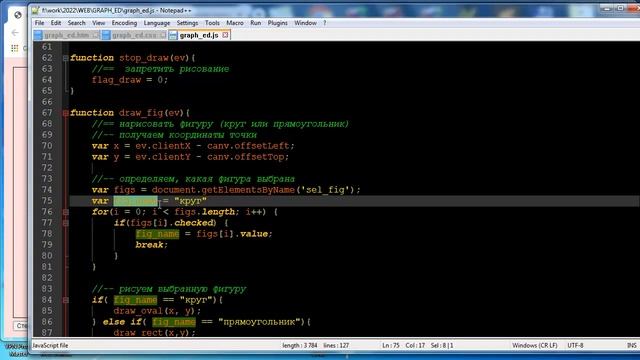Open the Language menu
The width and height of the screenshot is (640, 360).
tap(157, 23)
